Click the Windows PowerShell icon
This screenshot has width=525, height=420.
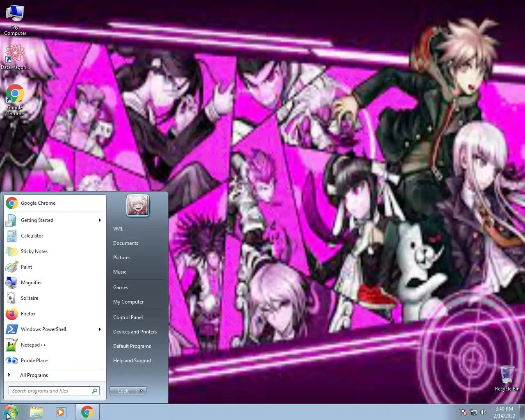[11, 329]
